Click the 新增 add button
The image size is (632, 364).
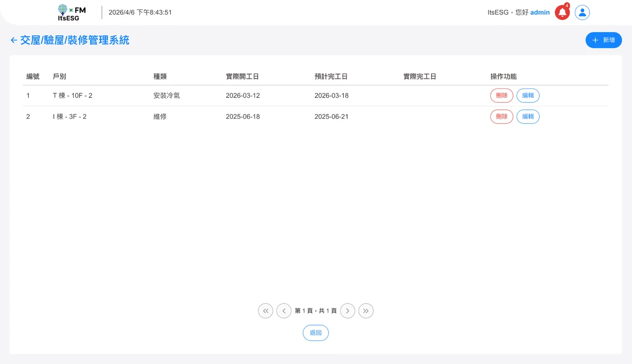point(604,40)
